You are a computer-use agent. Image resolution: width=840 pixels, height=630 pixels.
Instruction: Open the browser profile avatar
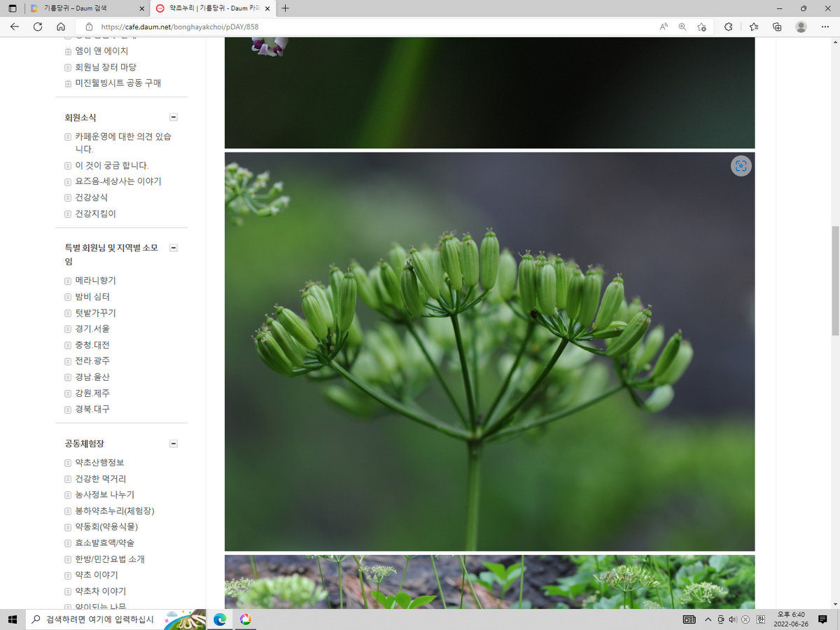(801, 27)
